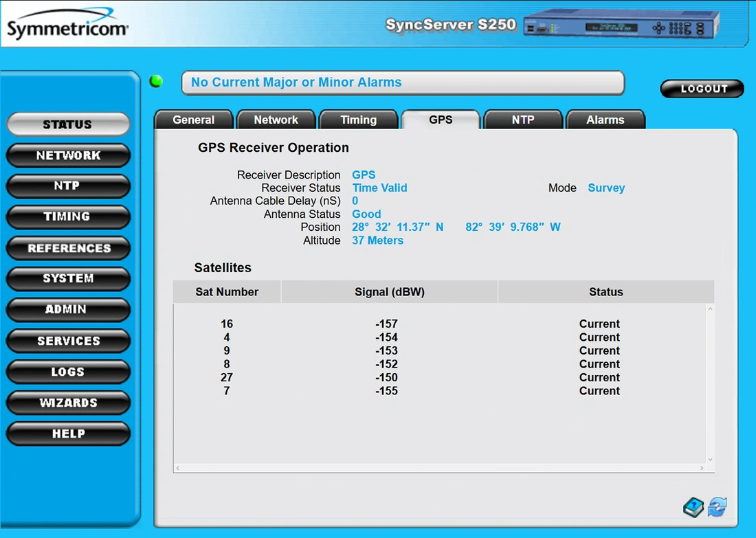Click the horizontal scroll right arrow
756x538 pixels.
[702, 468]
